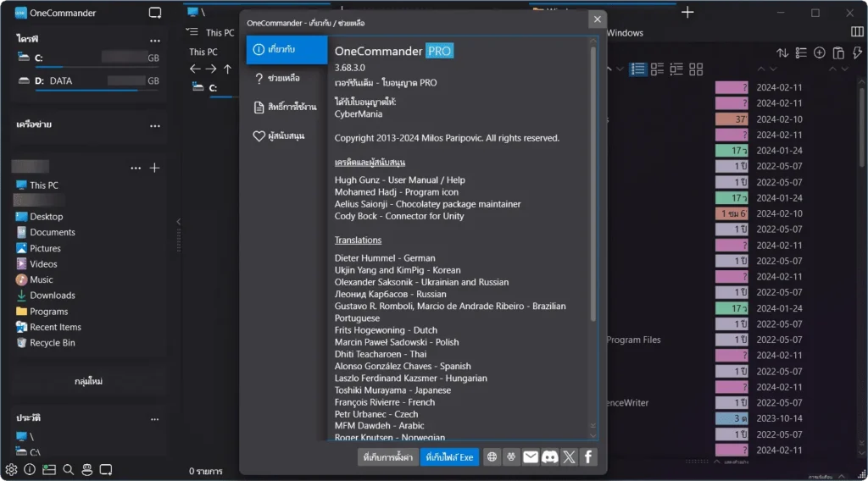This screenshot has width=868, height=481.
Task: Click the blue Exe file location button
Action: (x=449, y=456)
